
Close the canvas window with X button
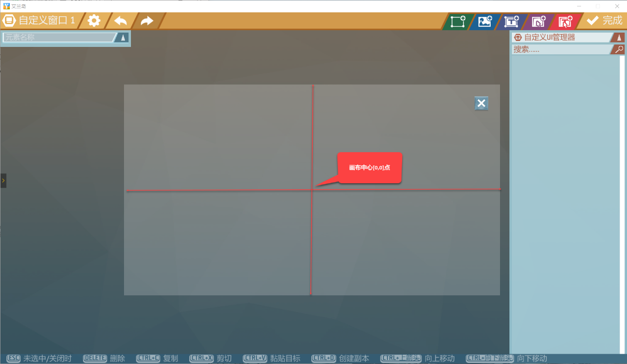tap(481, 103)
